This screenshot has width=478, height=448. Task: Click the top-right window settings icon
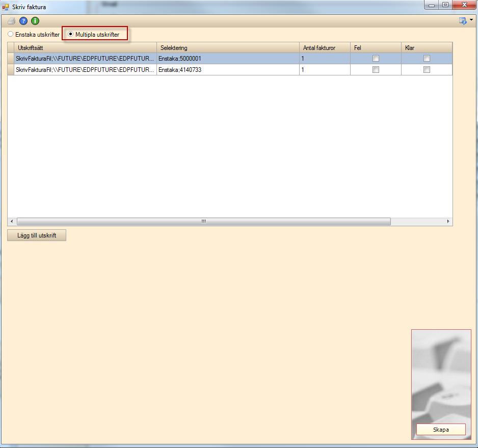pos(463,21)
